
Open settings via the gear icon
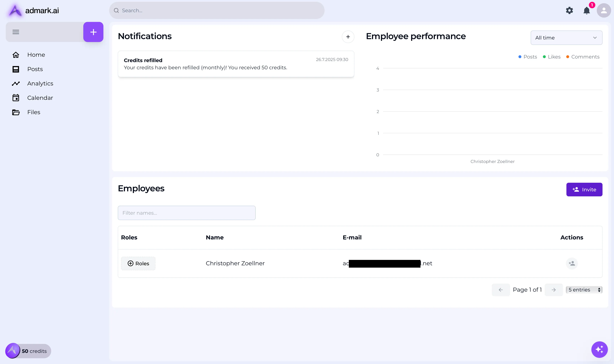point(569,11)
